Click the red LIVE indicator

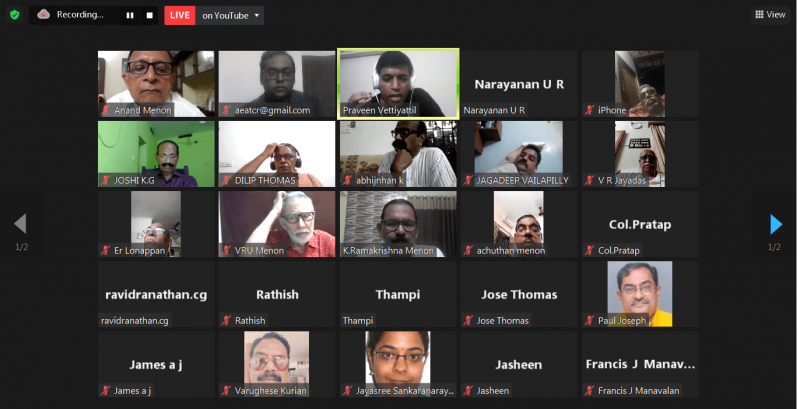click(x=180, y=15)
